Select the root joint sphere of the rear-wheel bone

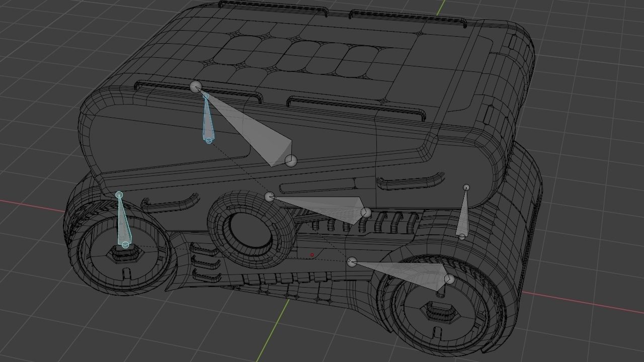pos(352,262)
